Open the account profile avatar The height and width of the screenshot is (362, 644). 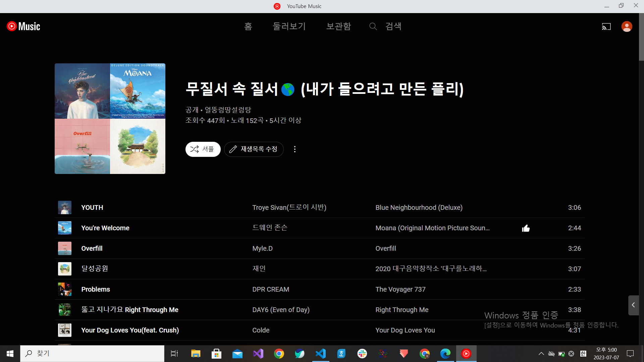point(627,26)
